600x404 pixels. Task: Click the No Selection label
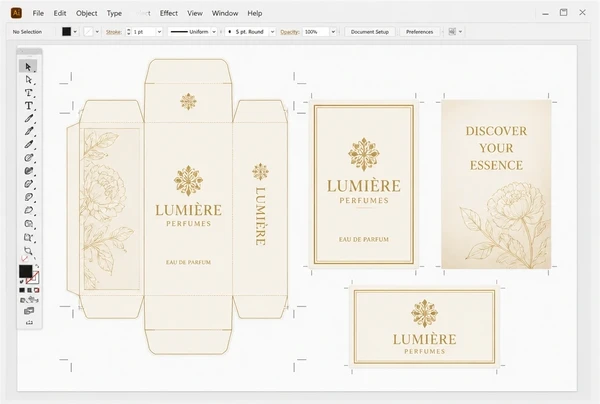[27, 32]
